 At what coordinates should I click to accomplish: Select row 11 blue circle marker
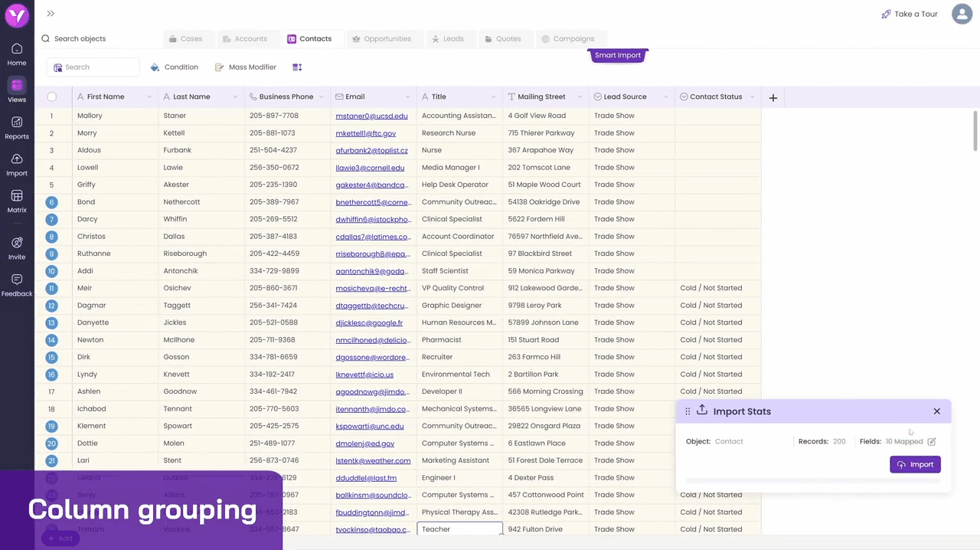pos(51,288)
